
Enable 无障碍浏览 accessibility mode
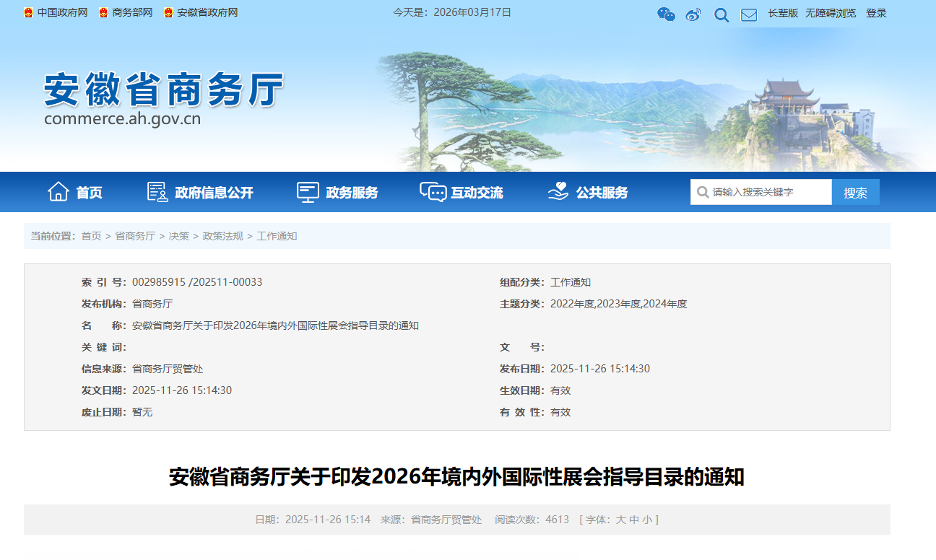(831, 13)
